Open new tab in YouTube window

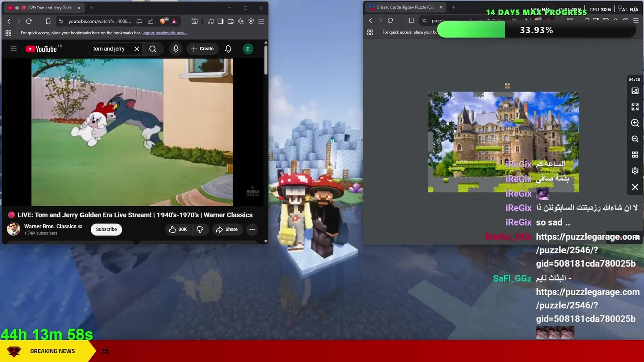click(92, 8)
